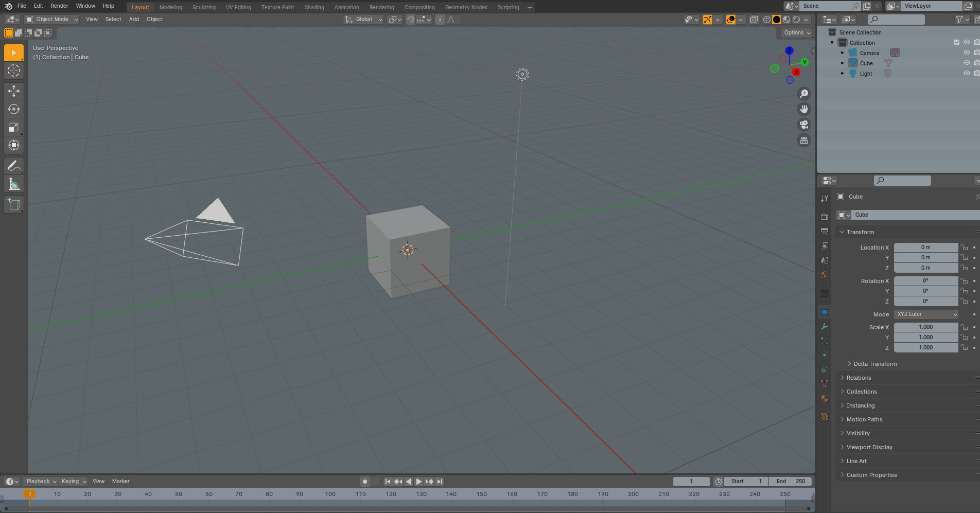
Task: Select the Scale tool
Action: pos(14,127)
